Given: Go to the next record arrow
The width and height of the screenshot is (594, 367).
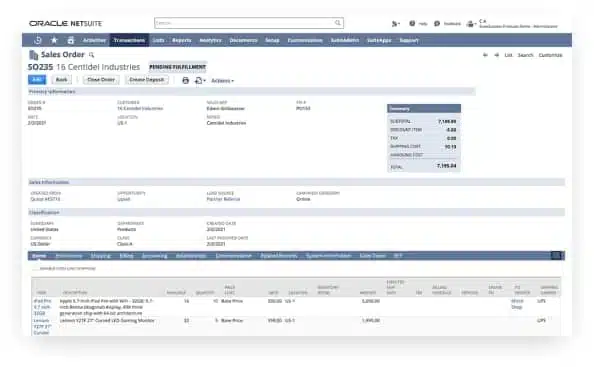Looking at the screenshot, I should pyautogui.click(x=496, y=55).
